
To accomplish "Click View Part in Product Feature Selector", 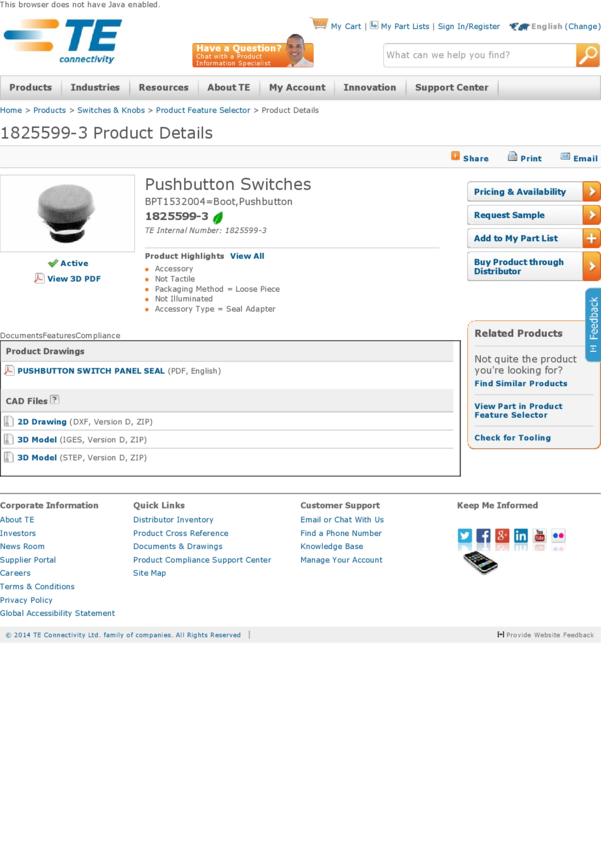I will tap(518, 410).
